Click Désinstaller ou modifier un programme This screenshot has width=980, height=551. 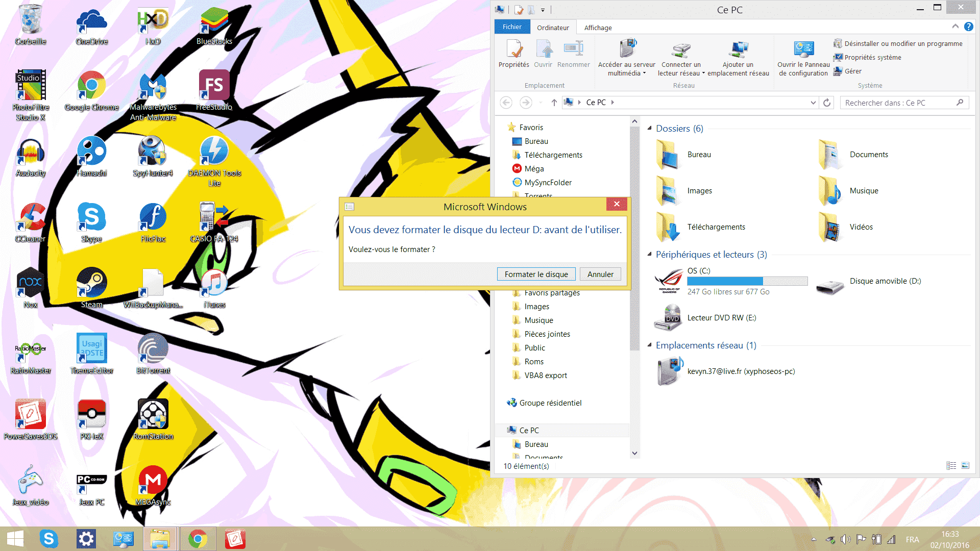click(x=898, y=43)
